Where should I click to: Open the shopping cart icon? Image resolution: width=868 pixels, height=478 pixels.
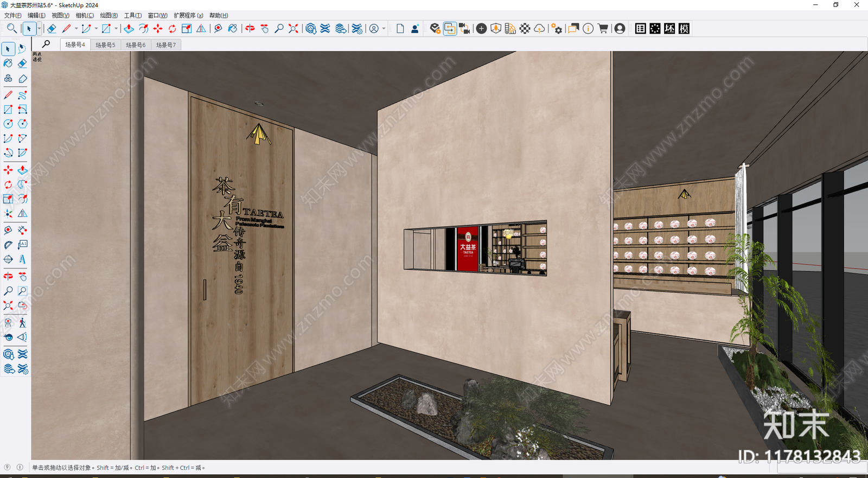point(603,29)
